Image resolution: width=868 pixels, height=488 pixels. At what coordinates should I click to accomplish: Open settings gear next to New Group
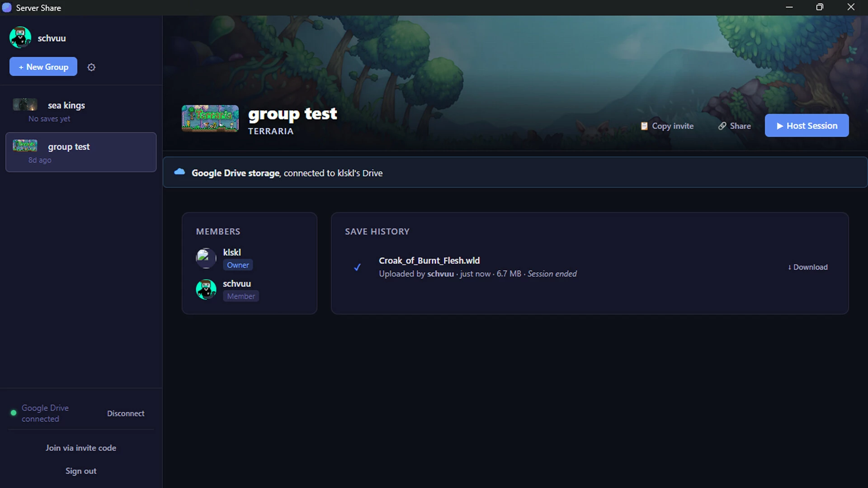(x=91, y=67)
